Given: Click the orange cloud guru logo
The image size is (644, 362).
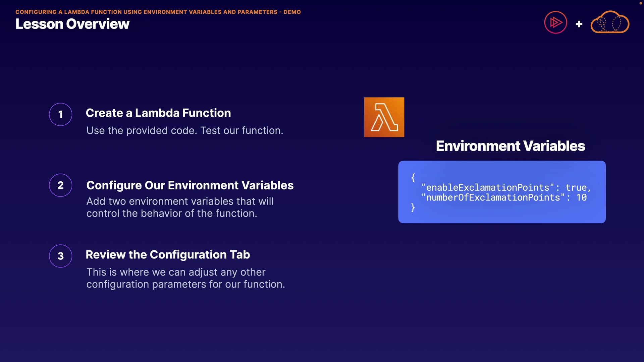Looking at the screenshot, I should (x=609, y=22).
